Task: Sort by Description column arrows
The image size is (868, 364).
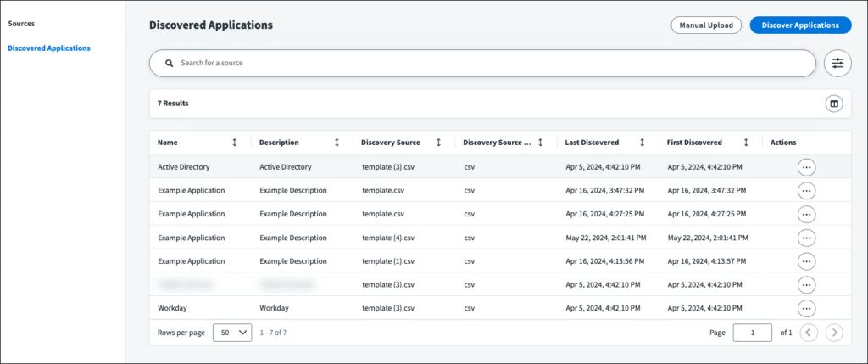Action: tap(337, 143)
